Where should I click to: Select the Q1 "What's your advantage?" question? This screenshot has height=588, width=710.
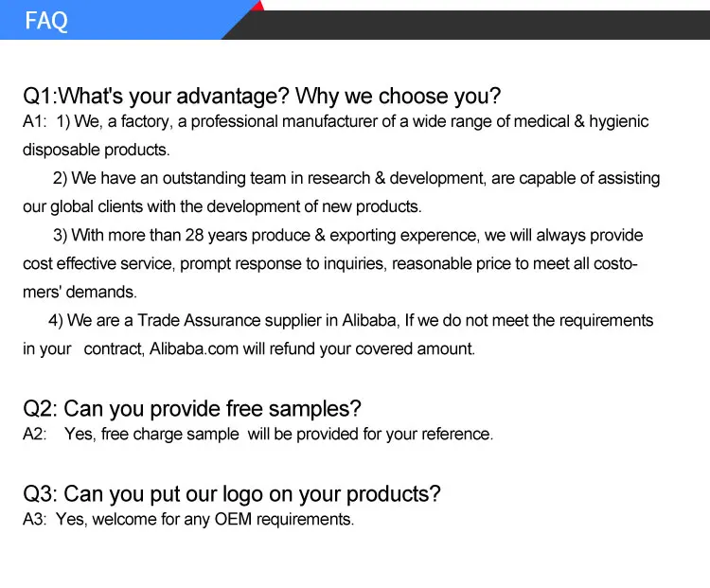261,97
